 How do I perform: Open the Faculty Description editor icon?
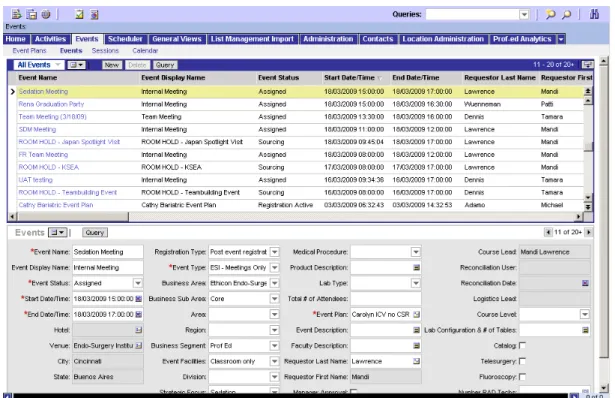click(x=417, y=346)
